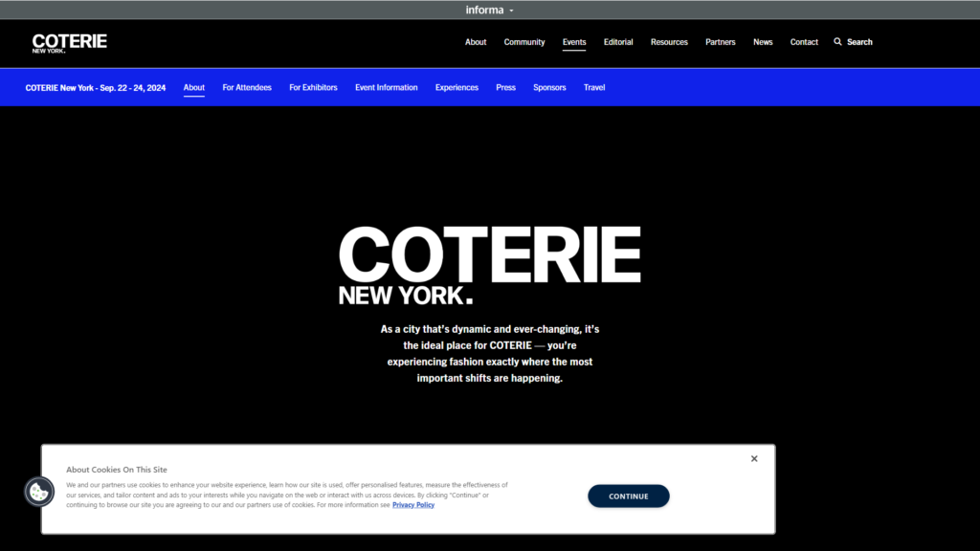Open Event Information in the event bar
980x551 pixels.
coord(387,87)
